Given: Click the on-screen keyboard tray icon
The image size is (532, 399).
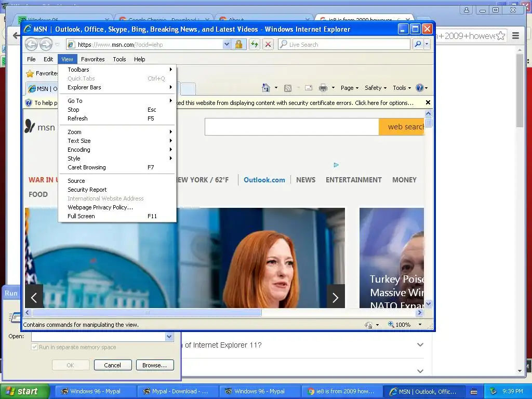Looking at the screenshot, I should 474,392.
